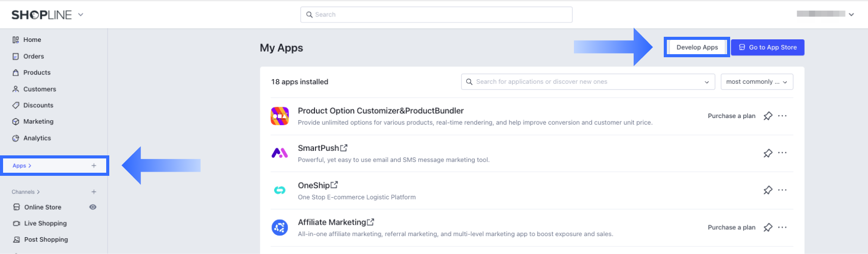Open Live Shopping channel

point(45,223)
